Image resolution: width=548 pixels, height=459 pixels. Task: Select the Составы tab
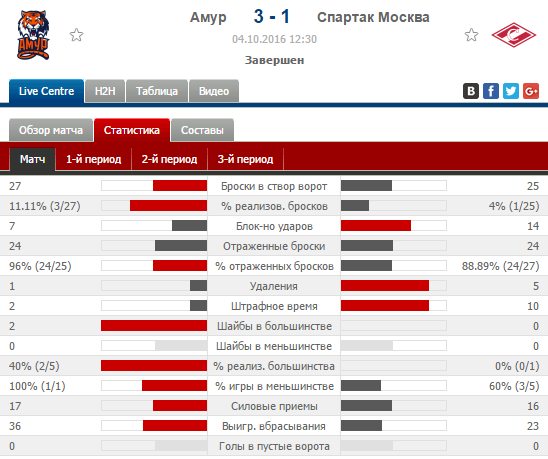click(202, 130)
